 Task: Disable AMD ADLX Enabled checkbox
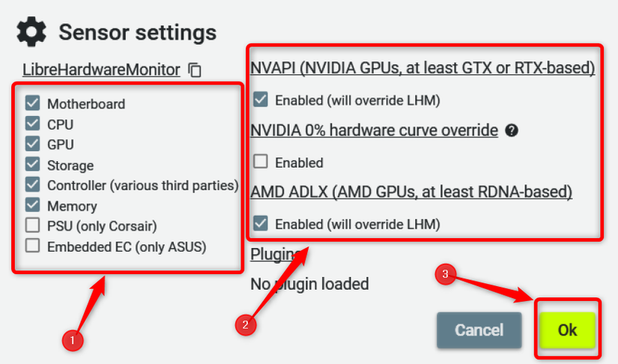pos(261,223)
